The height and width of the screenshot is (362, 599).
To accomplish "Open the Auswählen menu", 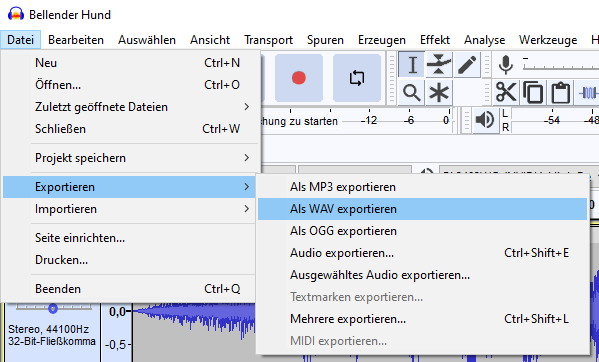I will click(x=147, y=40).
